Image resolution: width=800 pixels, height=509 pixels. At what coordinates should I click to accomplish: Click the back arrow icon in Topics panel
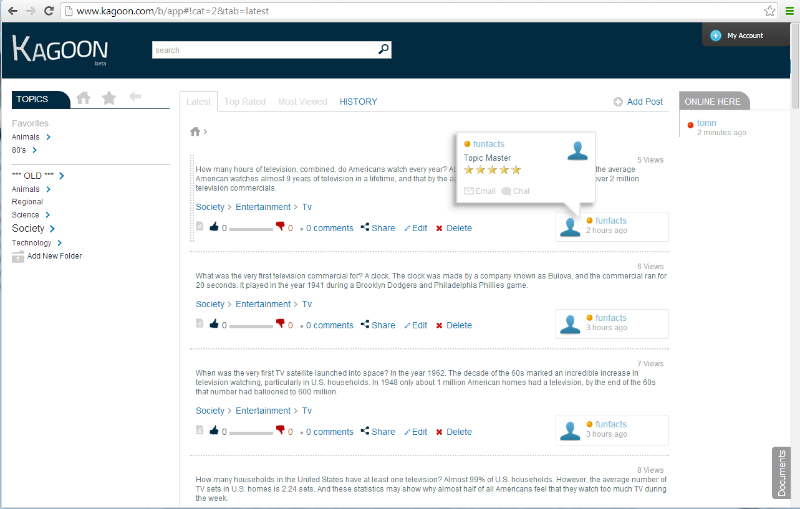pyautogui.click(x=135, y=97)
